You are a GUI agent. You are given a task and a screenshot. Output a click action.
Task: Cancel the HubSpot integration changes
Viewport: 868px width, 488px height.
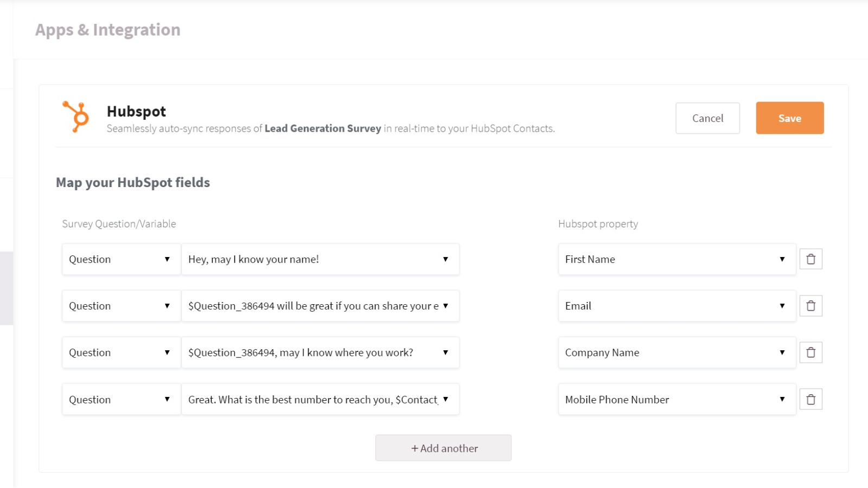pos(707,118)
